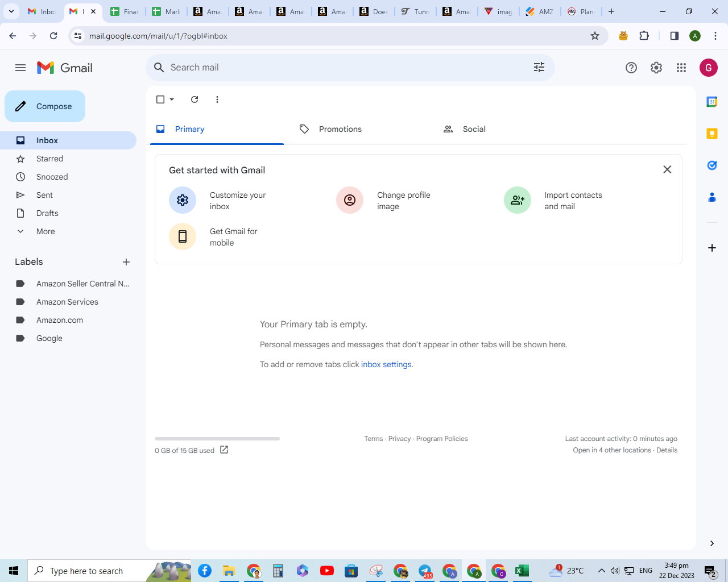This screenshot has width=728, height=582.
Task: Open the Windows notification center
Action: coord(710,571)
